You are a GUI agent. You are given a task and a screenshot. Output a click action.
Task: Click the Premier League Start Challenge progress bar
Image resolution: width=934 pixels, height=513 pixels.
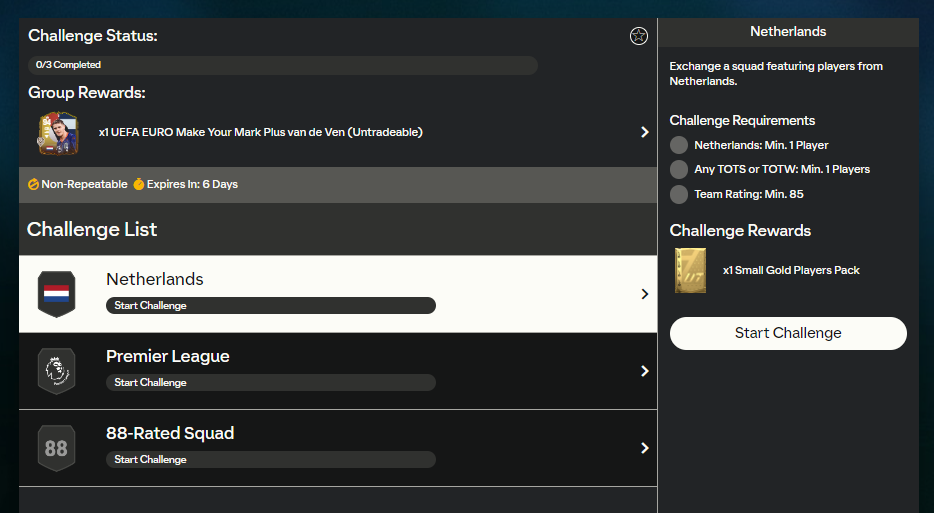[x=271, y=383]
